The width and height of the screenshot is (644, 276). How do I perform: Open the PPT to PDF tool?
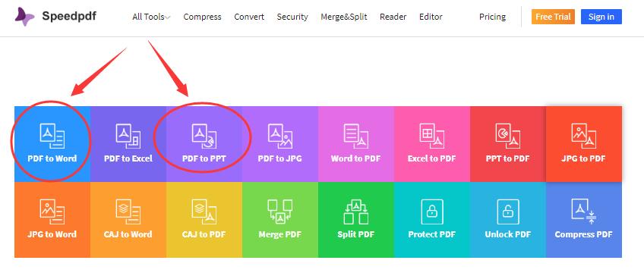[x=508, y=144]
